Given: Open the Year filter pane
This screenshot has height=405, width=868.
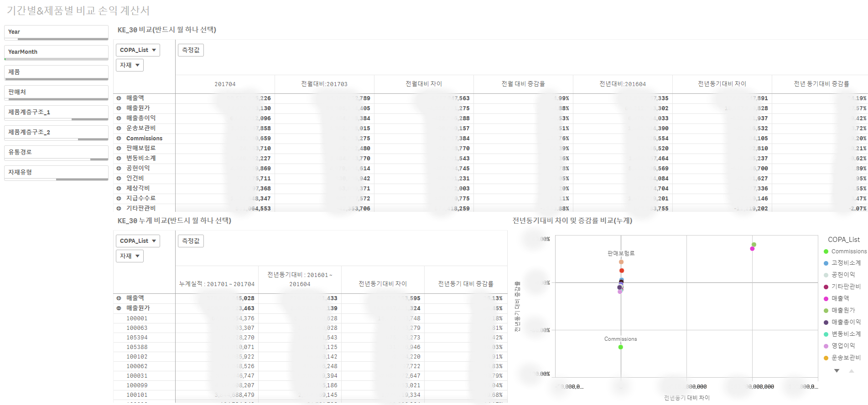Looking at the screenshot, I should [56, 32].
